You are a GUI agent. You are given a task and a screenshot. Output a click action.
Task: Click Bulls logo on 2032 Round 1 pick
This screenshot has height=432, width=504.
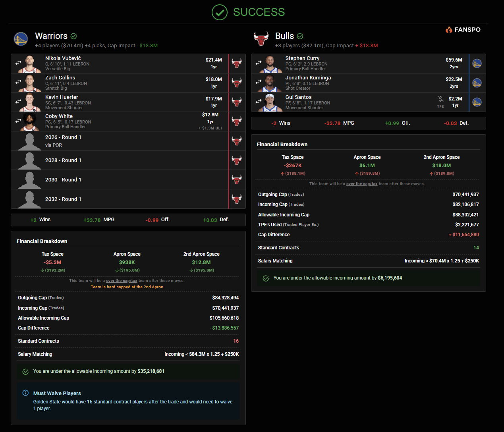tap(237, 199)
